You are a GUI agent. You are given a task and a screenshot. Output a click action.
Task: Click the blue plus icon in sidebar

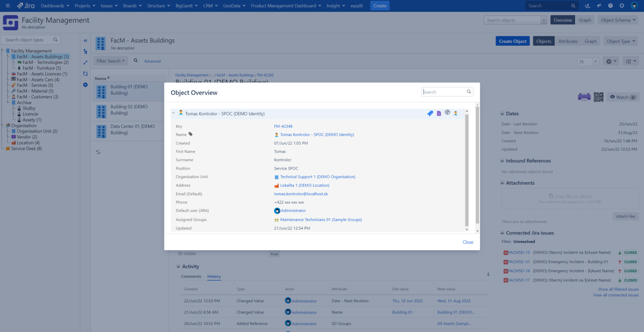coord(85,84)
